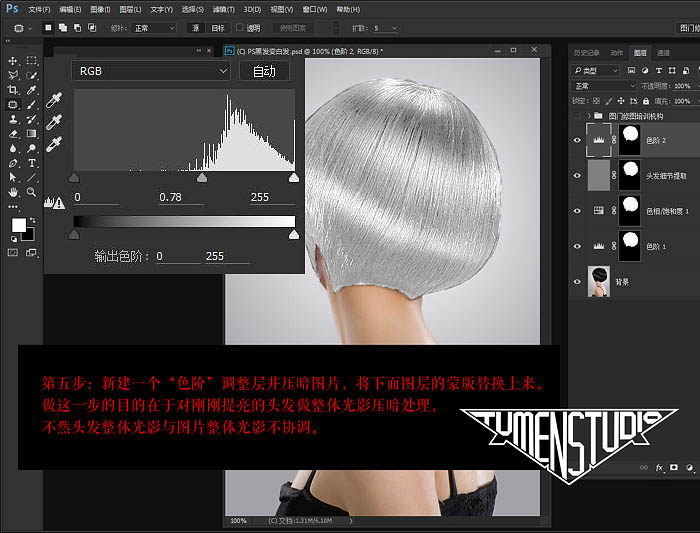700x533 pixels.
Task: Toggle the lock all padlock
Action: tap(646, 101)
